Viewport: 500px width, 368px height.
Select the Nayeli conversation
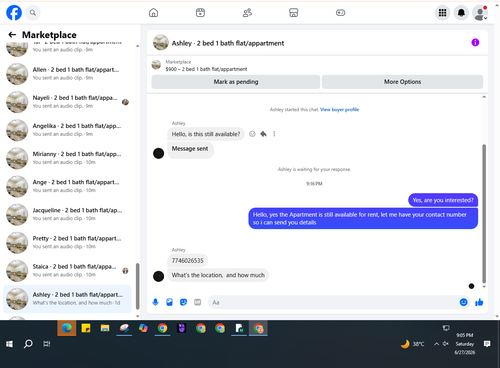[x=67, y=102]
